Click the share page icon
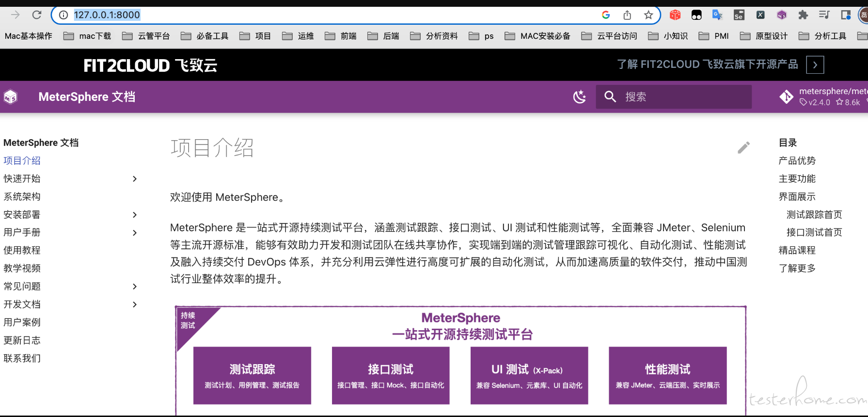 click(627, 15)
